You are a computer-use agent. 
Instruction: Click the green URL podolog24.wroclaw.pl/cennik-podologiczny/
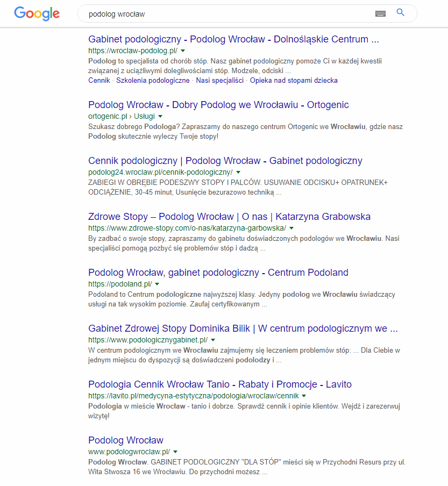coord(160,172)
